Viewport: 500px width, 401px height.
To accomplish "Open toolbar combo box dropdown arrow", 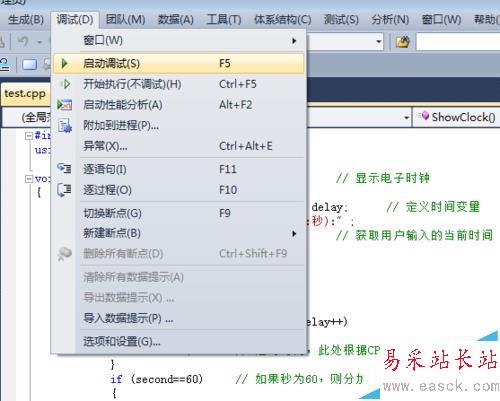I will click(x=379, y=42).
